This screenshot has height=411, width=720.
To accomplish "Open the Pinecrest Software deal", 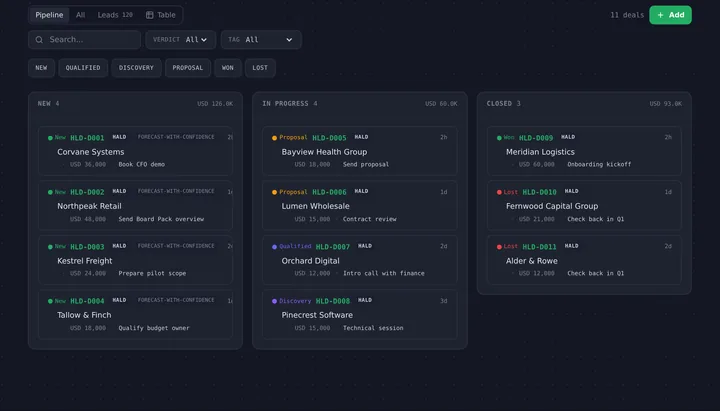I will tap(360, 314).
